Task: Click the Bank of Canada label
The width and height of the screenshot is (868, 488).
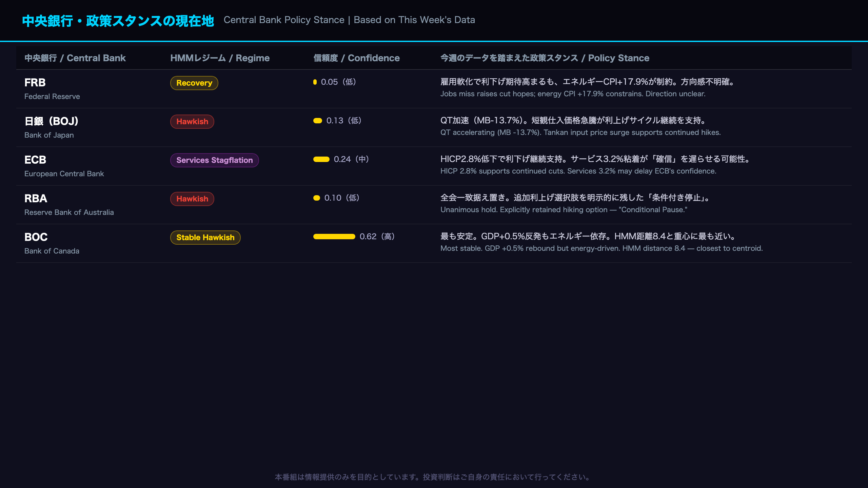Action: pos(52,251)
